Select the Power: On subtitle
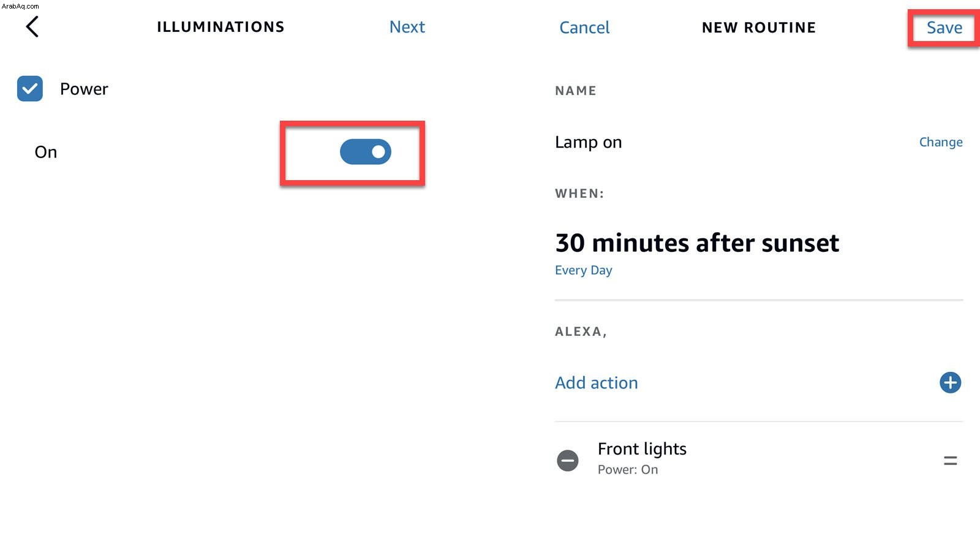 (628, 470)
